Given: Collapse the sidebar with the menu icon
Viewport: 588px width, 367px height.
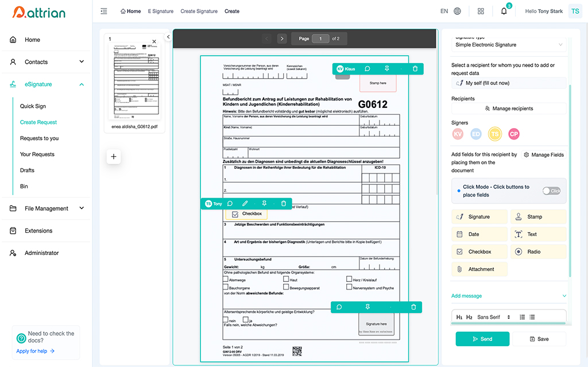Looking at the screenshot, I should click(x=103, y=11).
